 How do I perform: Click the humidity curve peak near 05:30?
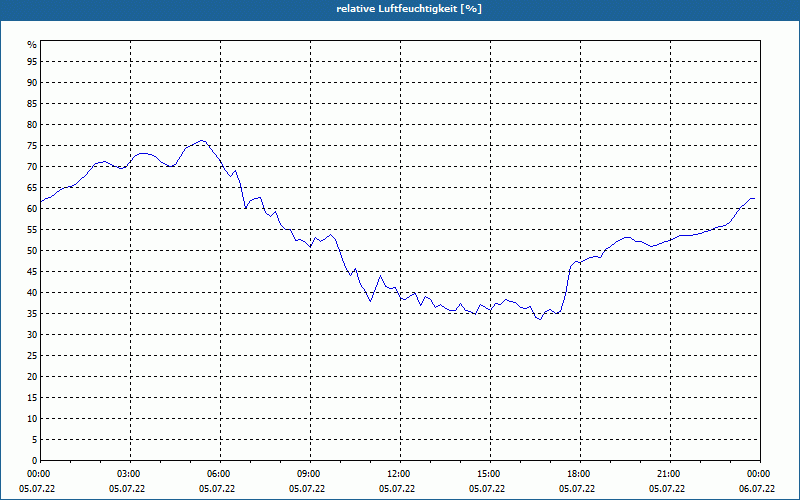(202, 140)
